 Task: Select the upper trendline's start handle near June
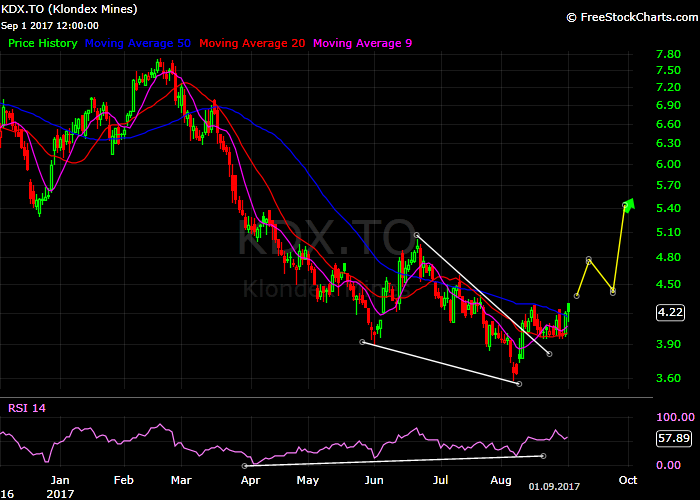click(x=415, y=235)
